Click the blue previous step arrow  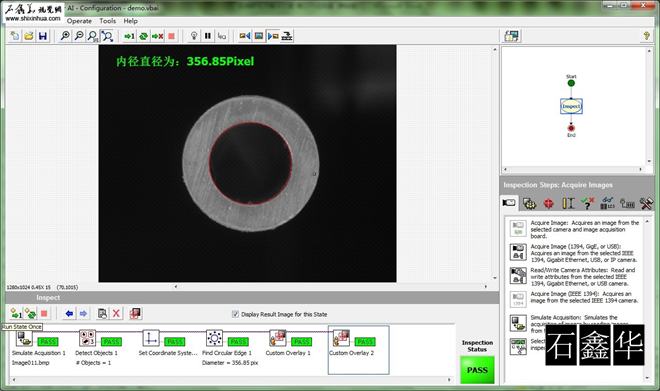click(x=69, y=313)
